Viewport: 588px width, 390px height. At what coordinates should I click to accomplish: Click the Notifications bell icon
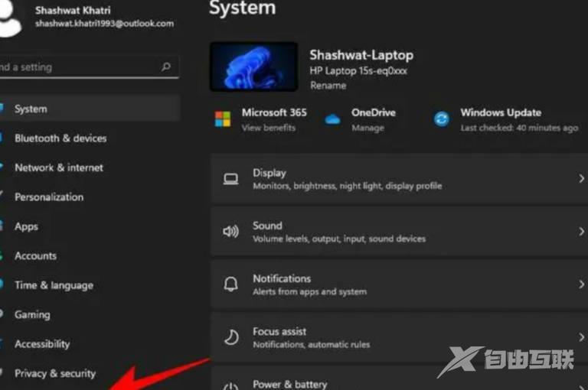point(230,284)
